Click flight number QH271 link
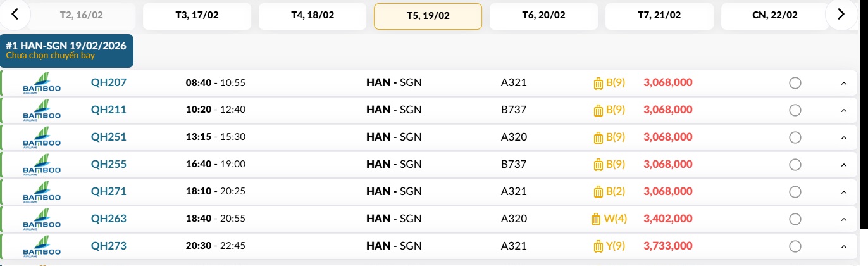The height and width of the screenshot is (266, 868). 109,191
